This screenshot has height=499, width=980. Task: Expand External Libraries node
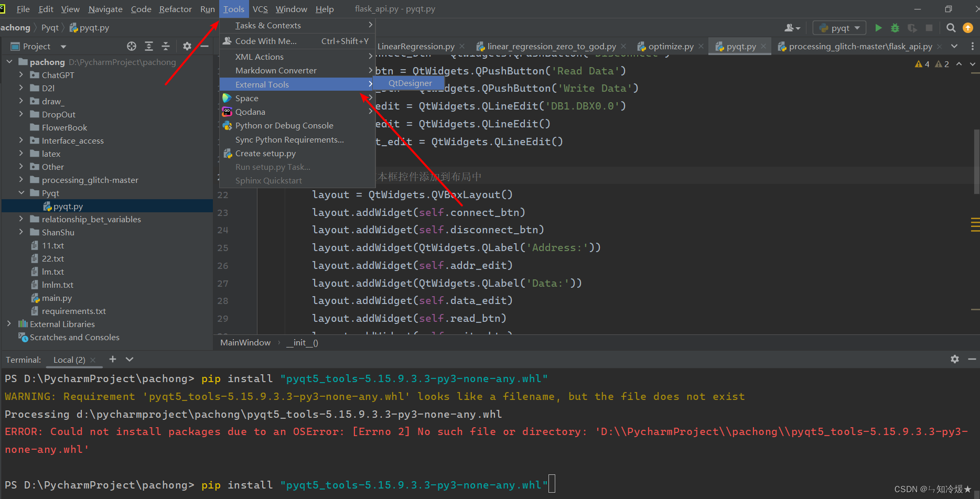point(9,324)
